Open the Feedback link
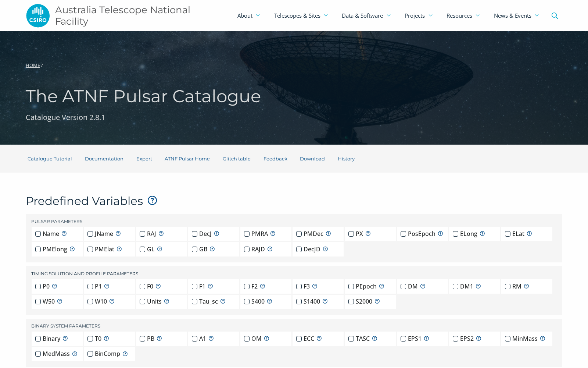This screenshot has height=368, width=588. click(275, 159)
